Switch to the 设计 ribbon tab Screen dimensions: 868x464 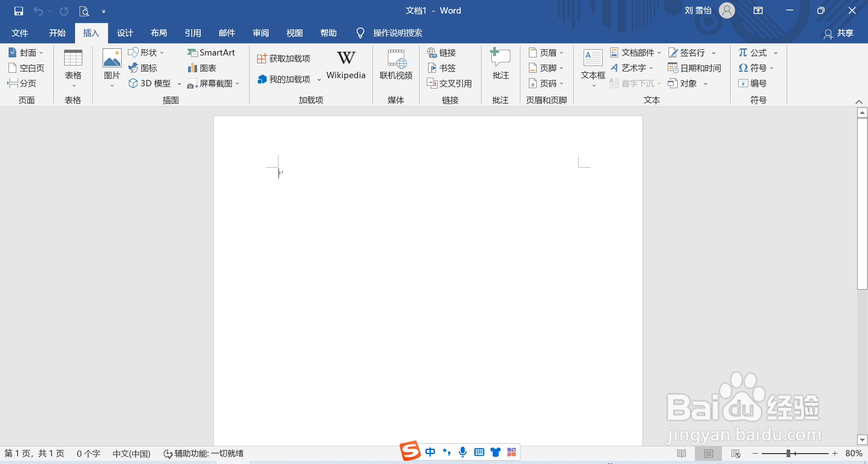click(125, 33)
